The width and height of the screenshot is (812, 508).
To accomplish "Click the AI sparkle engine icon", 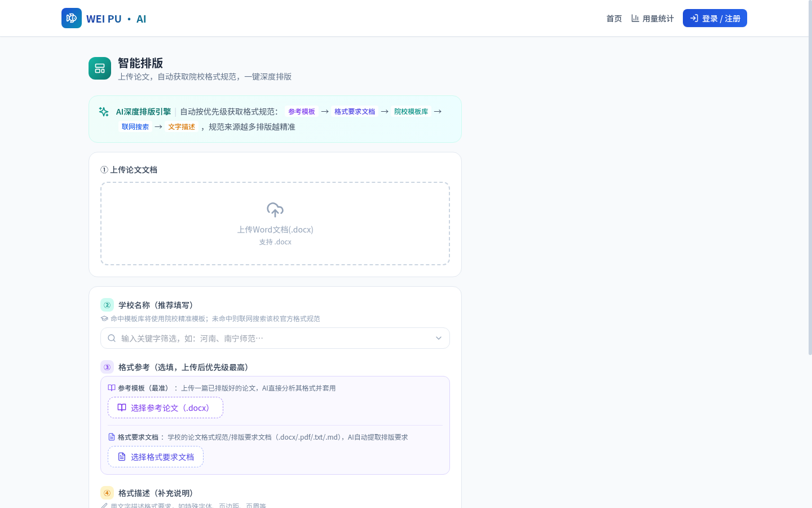I will 104,112.
